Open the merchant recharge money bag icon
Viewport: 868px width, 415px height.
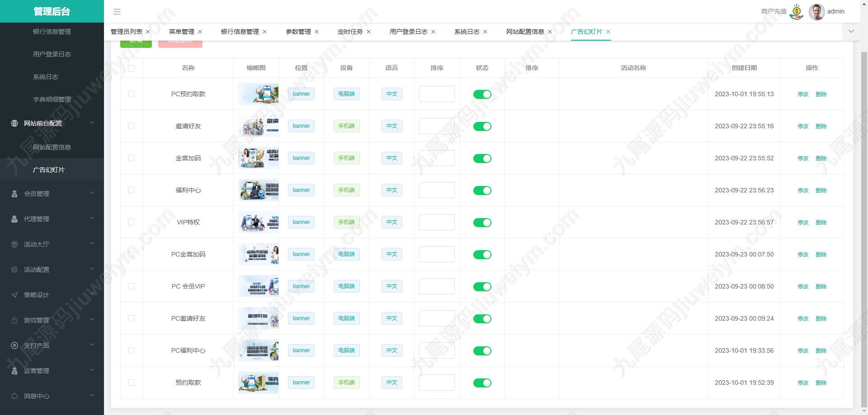pyautogui.click(x=797, y=12)
